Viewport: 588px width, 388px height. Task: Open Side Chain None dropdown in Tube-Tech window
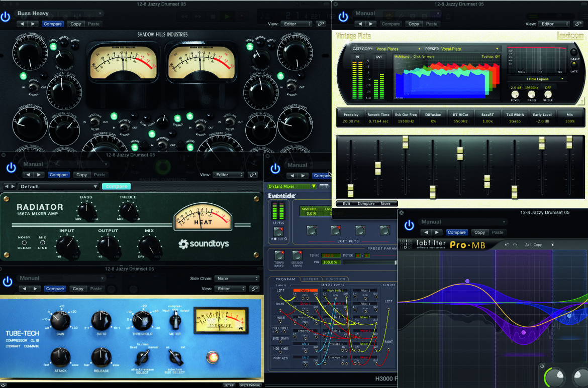(237, 278)
